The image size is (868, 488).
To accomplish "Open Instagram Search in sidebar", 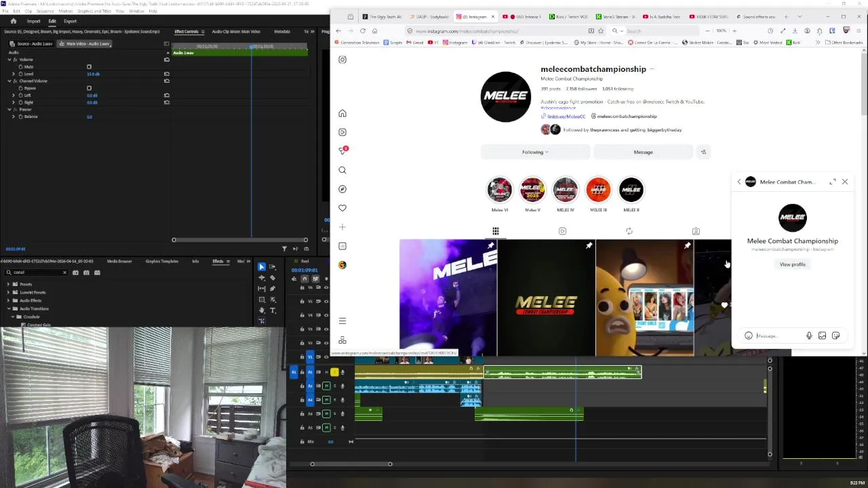I will (x=342, y=170).
